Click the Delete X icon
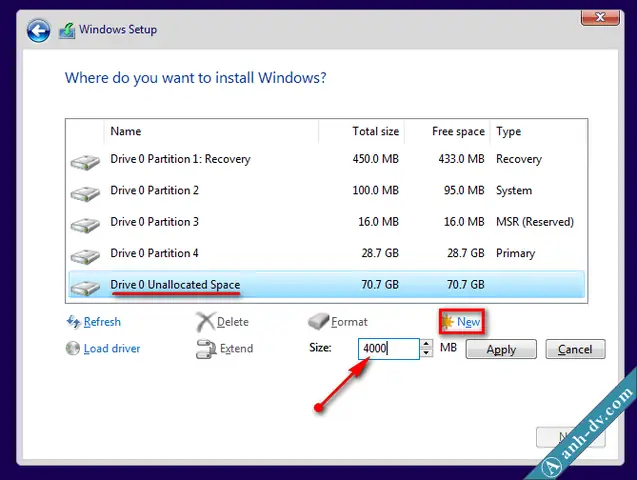 pyautogui.click(x=205, y=322)
